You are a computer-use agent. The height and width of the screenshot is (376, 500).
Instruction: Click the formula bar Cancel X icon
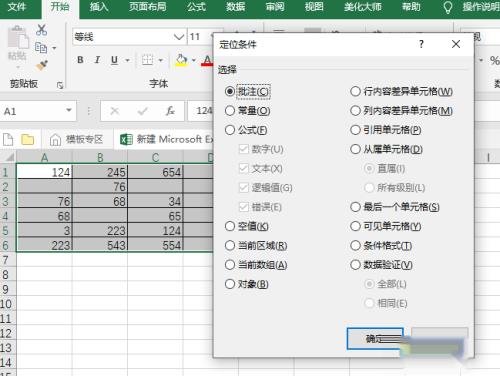[x=115, y=111]
